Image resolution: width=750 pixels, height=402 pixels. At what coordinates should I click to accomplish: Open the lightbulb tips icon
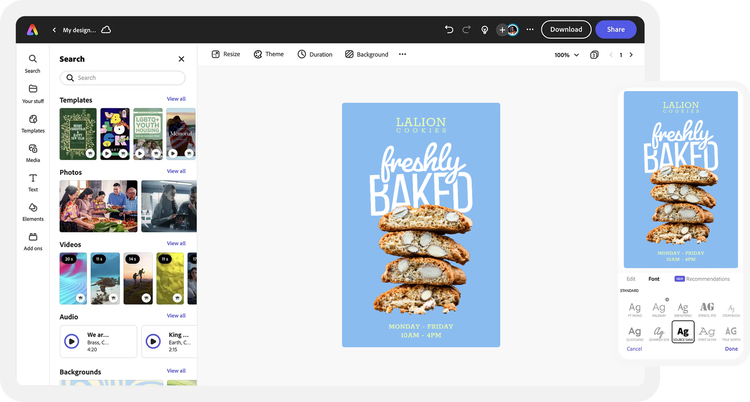click(485, 30)
